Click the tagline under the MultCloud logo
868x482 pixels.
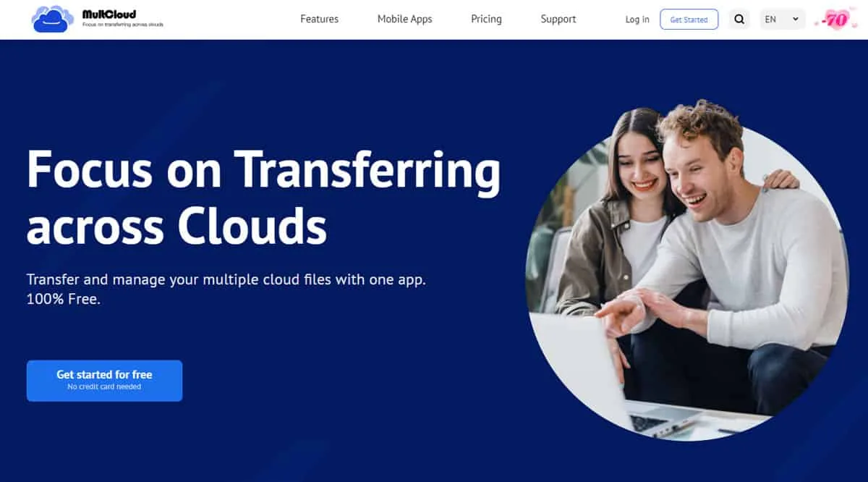tap(123, 25)
